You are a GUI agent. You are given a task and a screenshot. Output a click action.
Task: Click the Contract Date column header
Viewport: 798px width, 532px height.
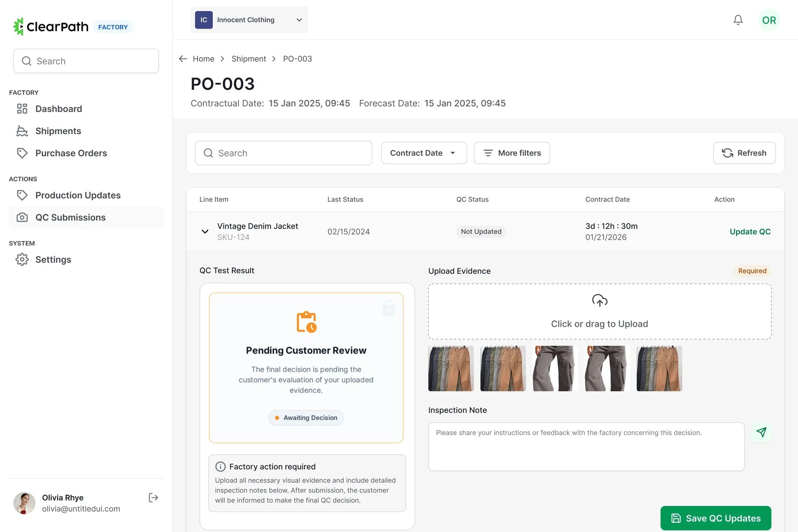[x=607, y=199]
